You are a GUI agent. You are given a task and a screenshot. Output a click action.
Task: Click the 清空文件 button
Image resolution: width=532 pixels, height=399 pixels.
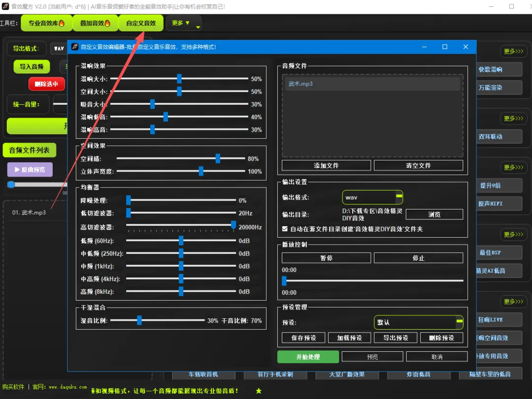(x=418, y=165)
